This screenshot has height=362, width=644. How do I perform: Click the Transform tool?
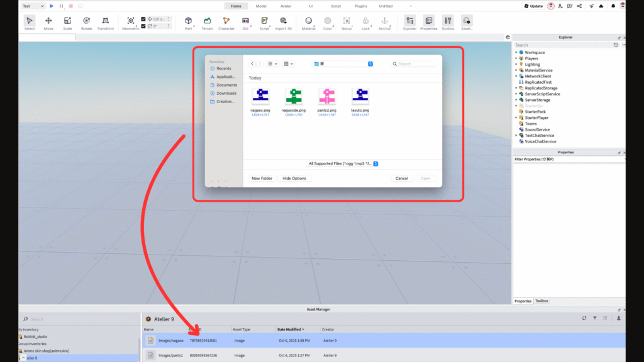pos(106,22)
